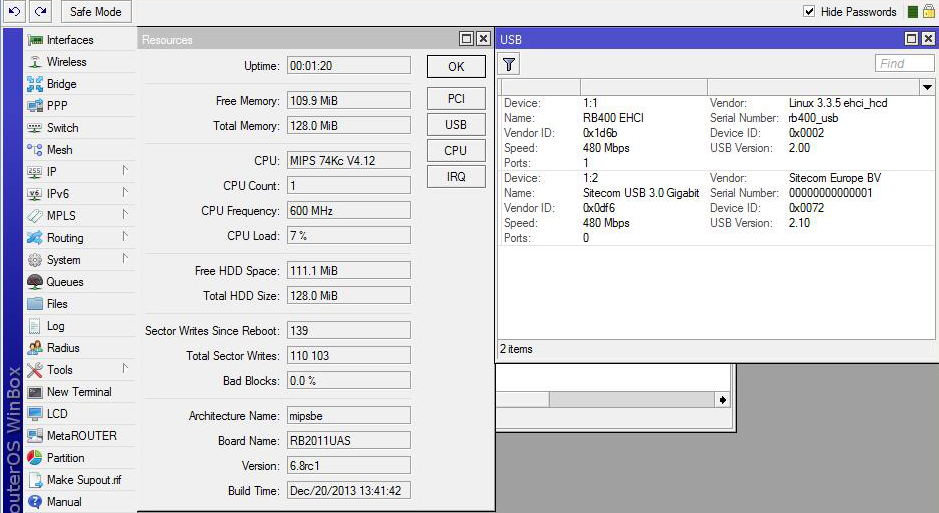Click the Undo arrow button
This screenshot has height=513, width=939.
pyautogui.click(x=14, y=11)
